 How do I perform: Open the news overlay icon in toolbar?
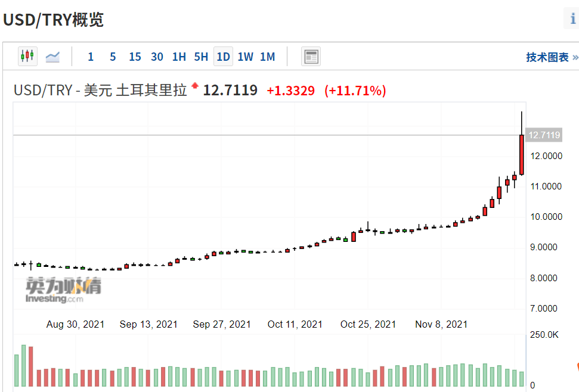(x=311, y=57)
